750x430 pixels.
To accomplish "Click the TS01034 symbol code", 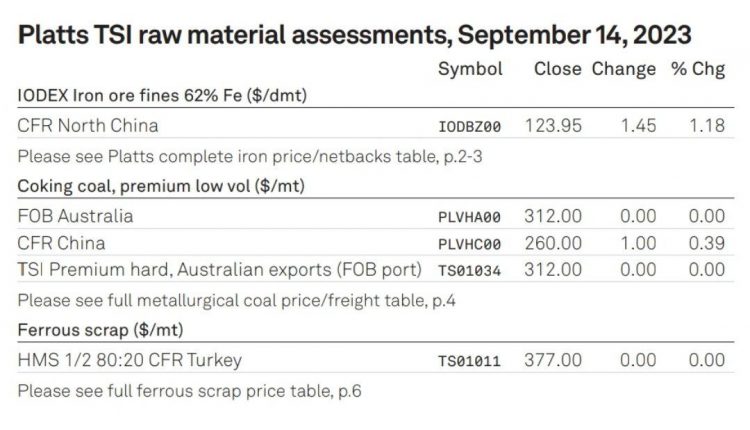I will 470,271.
